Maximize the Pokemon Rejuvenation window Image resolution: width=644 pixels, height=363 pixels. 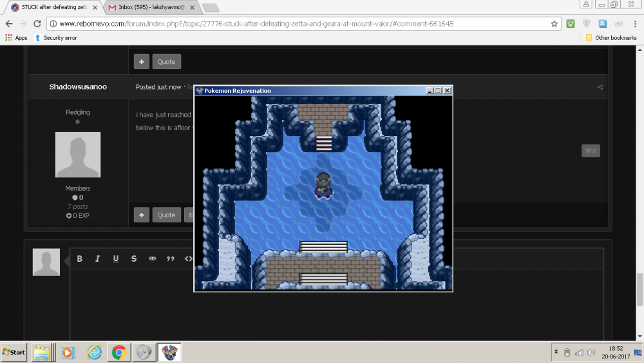(x=438, y=91)
